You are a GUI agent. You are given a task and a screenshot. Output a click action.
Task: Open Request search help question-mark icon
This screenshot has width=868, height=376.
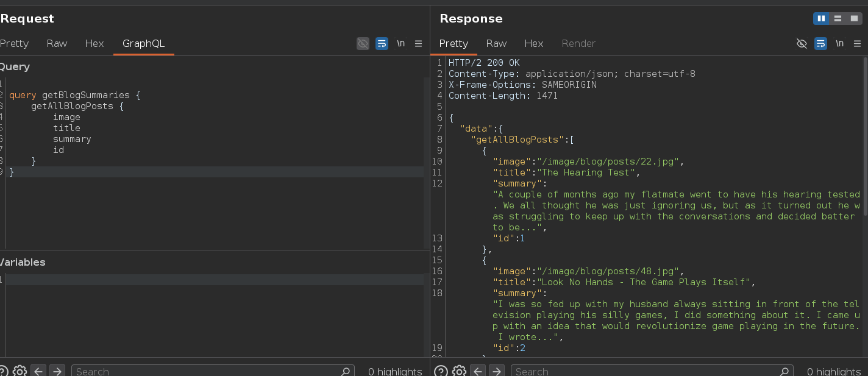click(3, 371)
